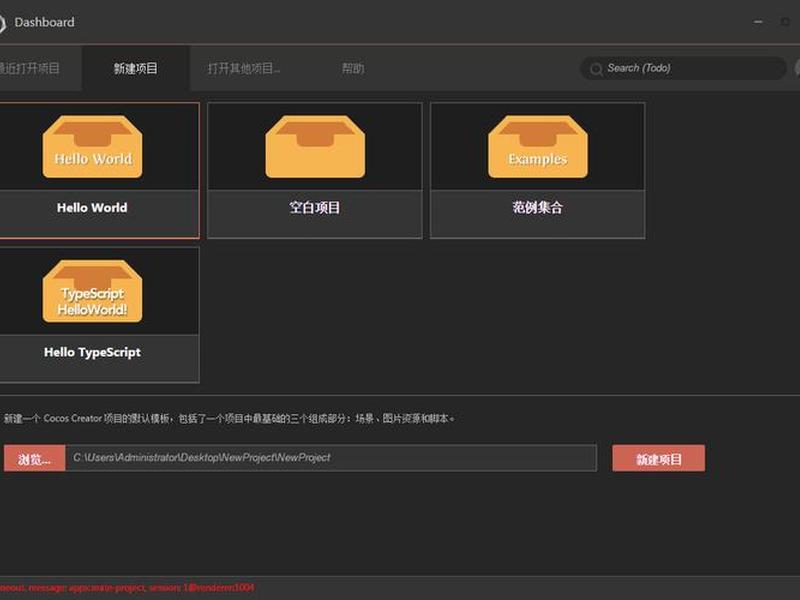Viewport: 800px width, 600px height.
Task: Click the 范例集合 card label
Action: click(538, 208)
